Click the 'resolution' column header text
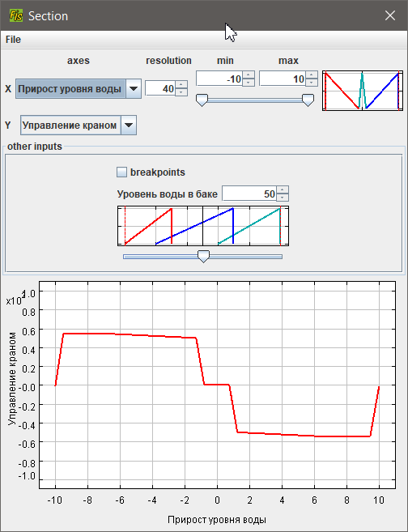 click(x=168, y=61)
